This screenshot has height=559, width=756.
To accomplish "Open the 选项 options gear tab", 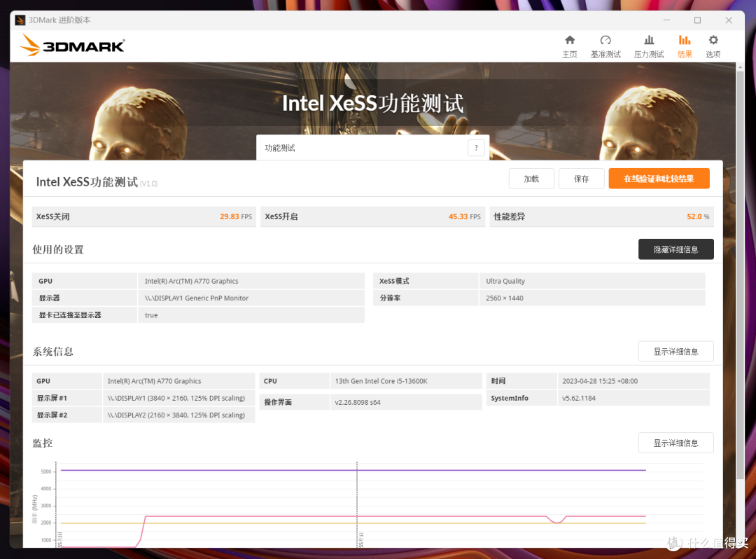I will click(x=713, y=47).
